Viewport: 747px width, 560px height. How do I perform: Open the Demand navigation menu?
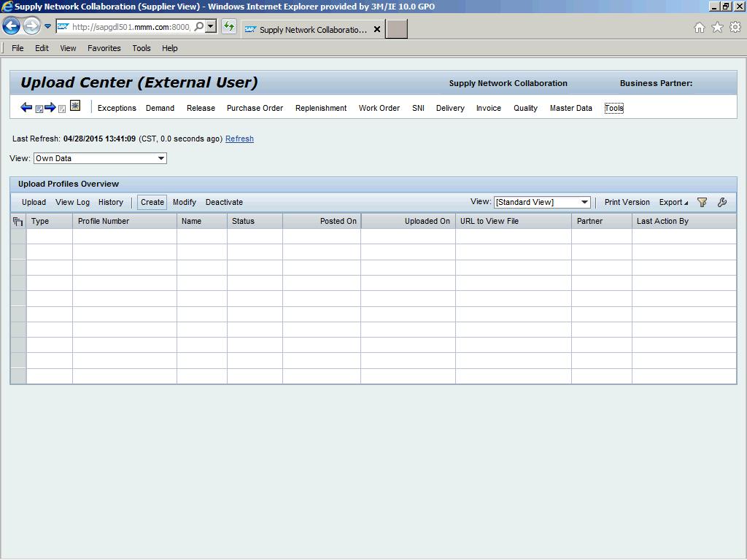coord(160,108)
